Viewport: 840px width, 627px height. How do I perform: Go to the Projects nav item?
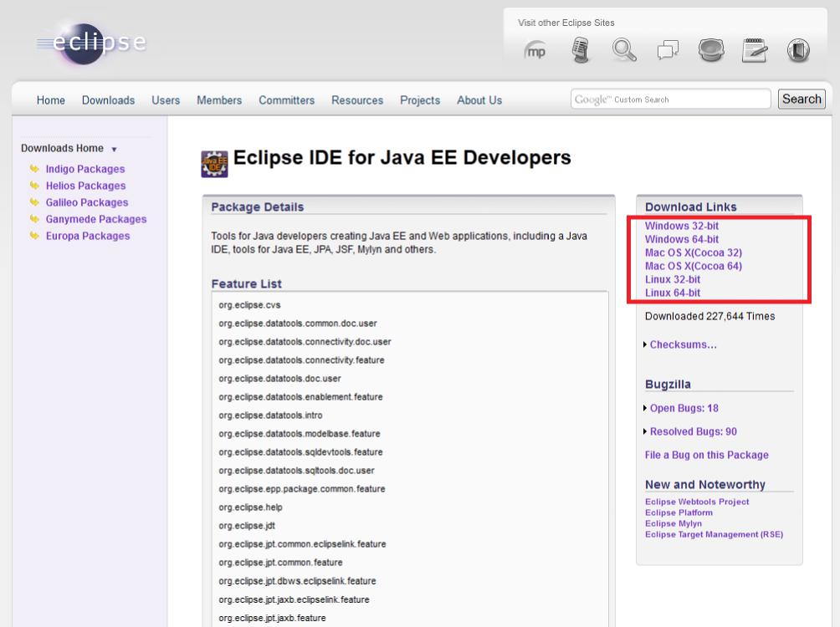click(x=420, y=100)
